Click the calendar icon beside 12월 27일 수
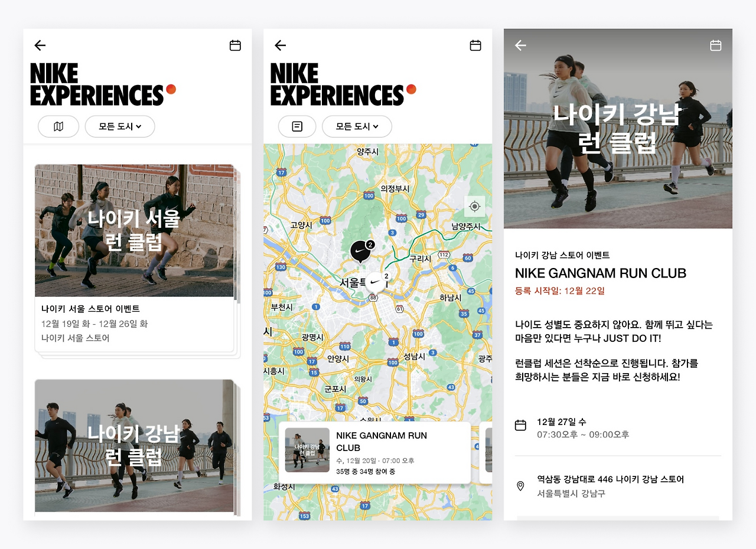The image size is (756, 549). click(x=520, y=425)
